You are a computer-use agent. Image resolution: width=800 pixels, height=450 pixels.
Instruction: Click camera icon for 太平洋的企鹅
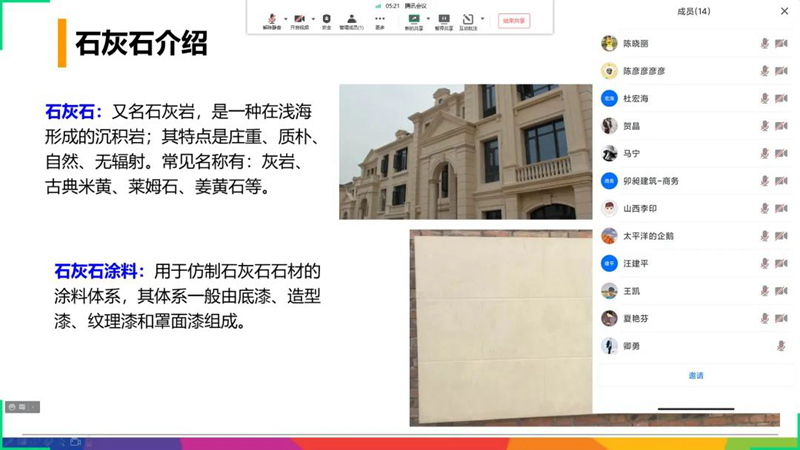[x=781, y=236]
